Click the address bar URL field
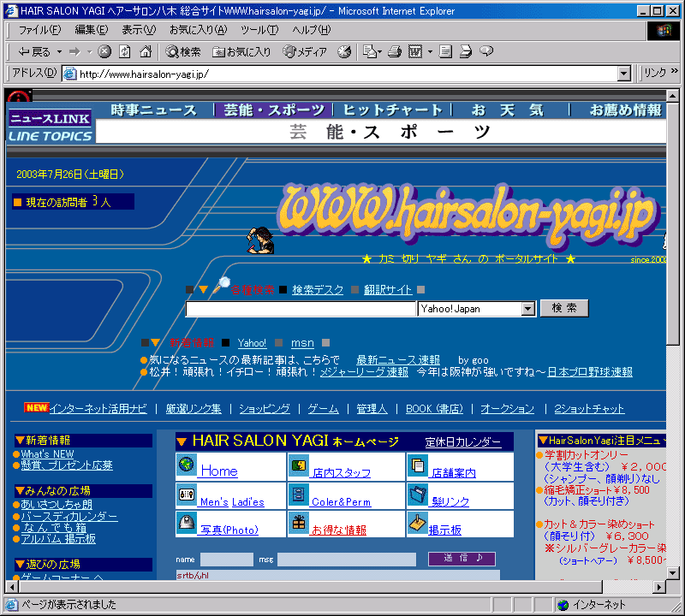This screenshot has width=685, height=616. point(341,74)
